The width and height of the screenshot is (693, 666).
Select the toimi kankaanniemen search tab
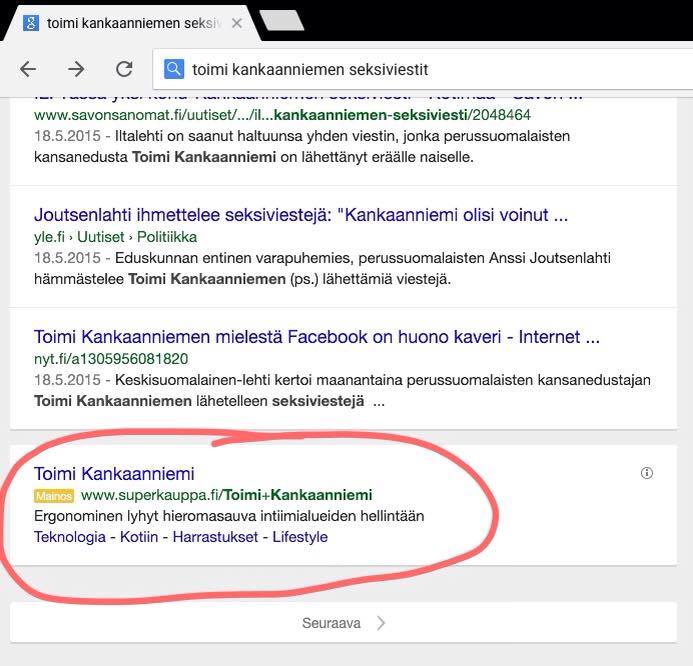(130, 20)
